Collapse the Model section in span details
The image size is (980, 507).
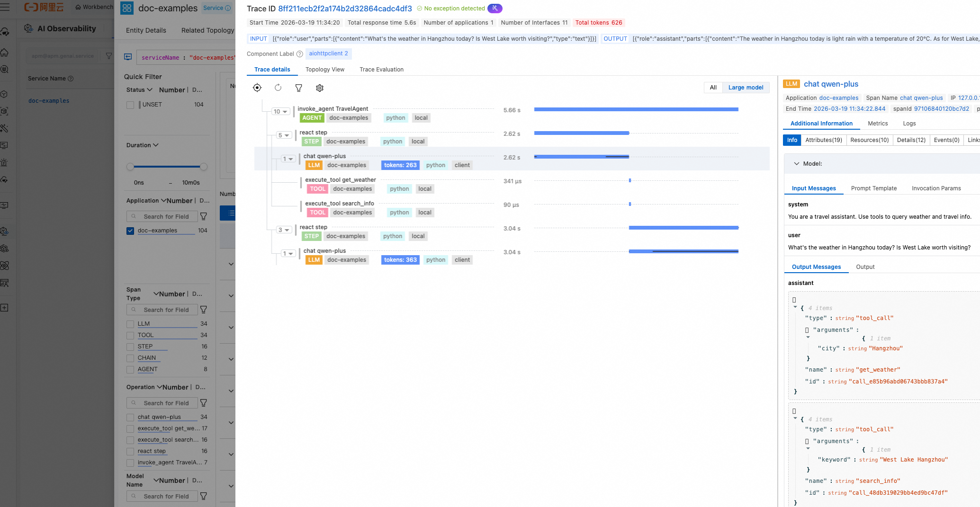click(797, 164)
